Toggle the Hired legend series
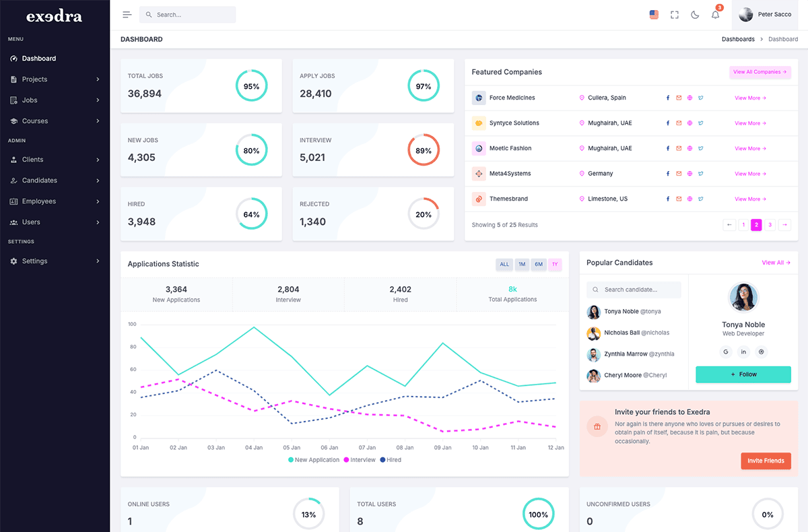 [391, 460]
